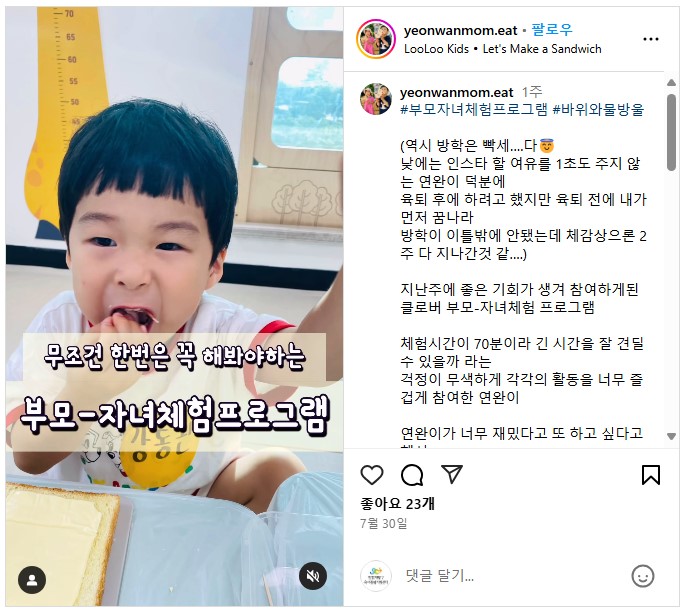Open emoji picker smiley icon
This screenshot has width=689, height=613.
tap(643, 576)
